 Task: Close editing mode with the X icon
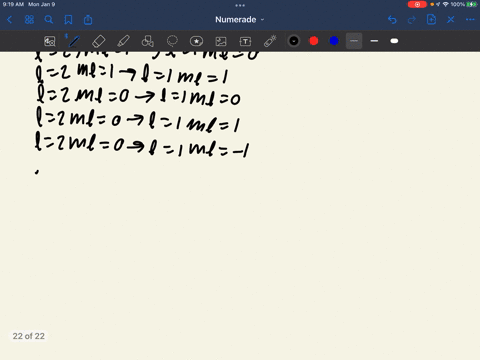(451, 20)
